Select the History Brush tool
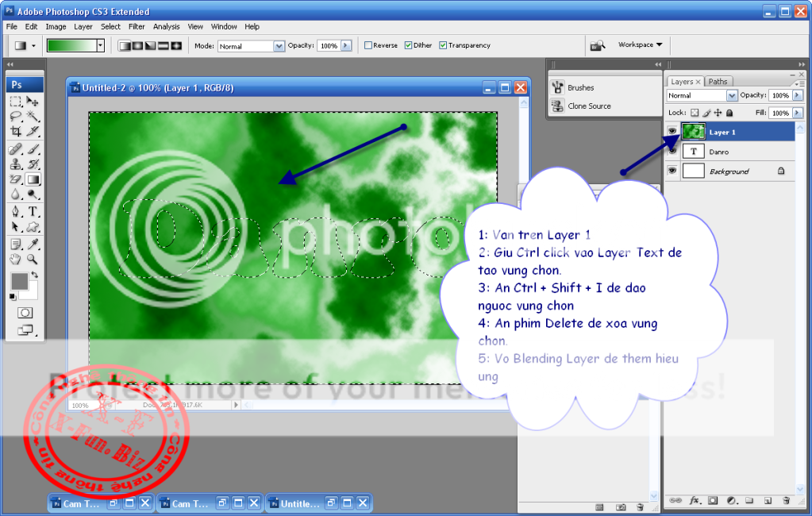This screenshot has height=516, width=812. 33,165
